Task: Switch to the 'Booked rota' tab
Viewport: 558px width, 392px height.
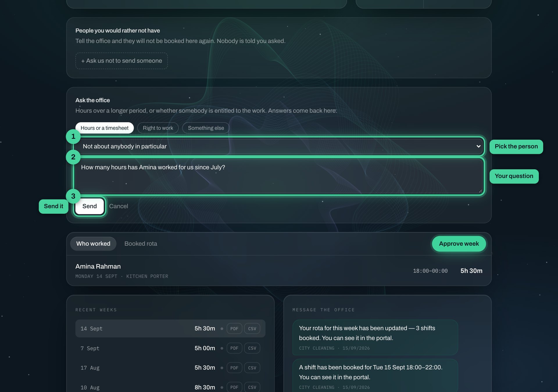Action: pyautogui.click(x=141, y=244)
